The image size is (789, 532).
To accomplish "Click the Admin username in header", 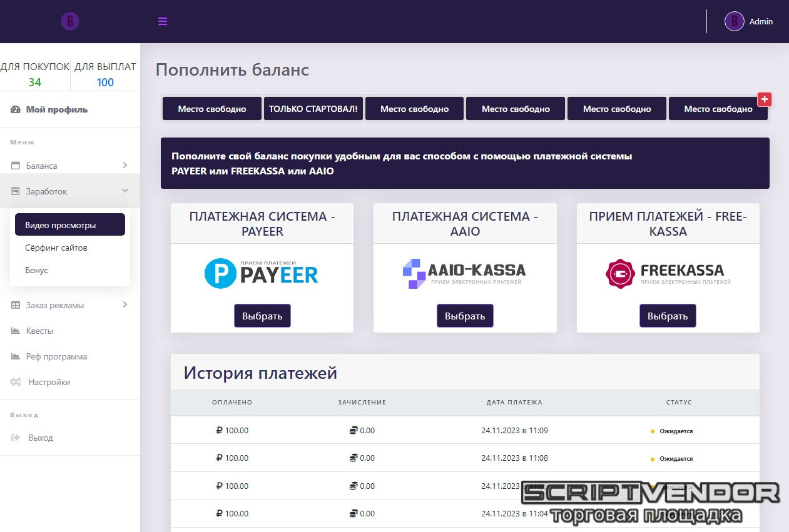I will pyautogui.click(x=761, y=21).
